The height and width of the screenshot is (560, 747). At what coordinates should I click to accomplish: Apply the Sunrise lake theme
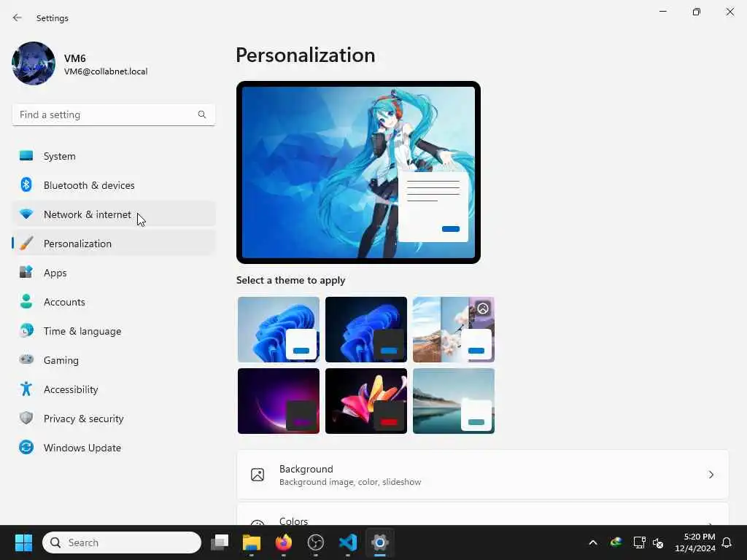(x=454, y=401)
